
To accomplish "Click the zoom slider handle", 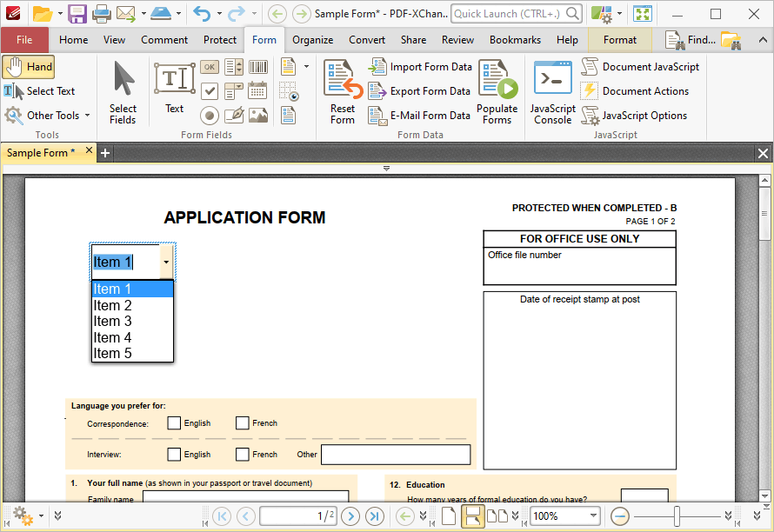I will [677, 516].
